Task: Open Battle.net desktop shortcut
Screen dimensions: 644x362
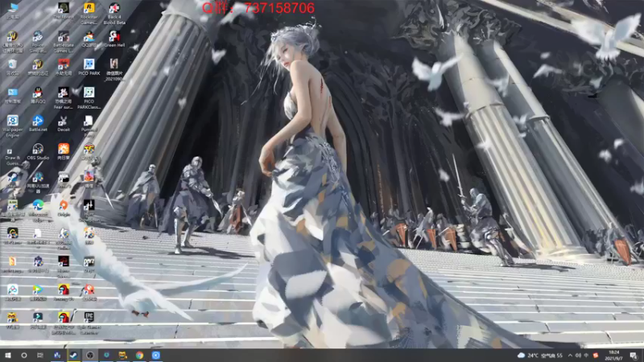Action: tap(38, 124)
